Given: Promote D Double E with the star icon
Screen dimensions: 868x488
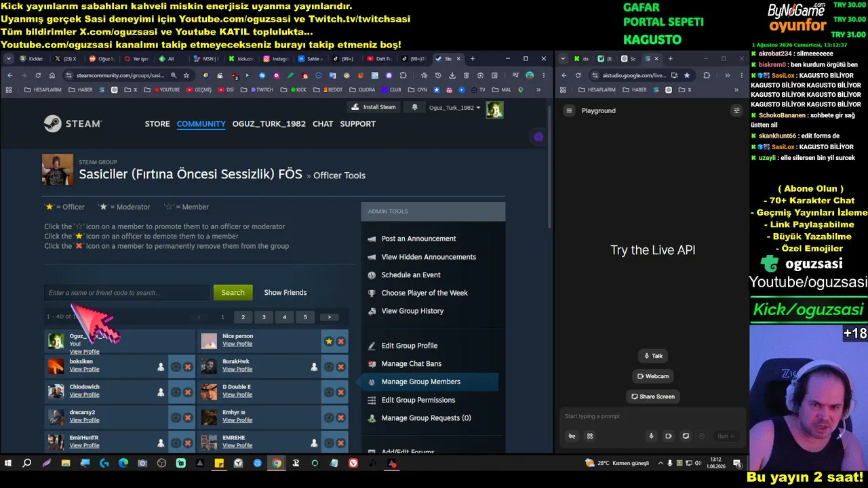Looking at the screenshot, I should [329, 392].
